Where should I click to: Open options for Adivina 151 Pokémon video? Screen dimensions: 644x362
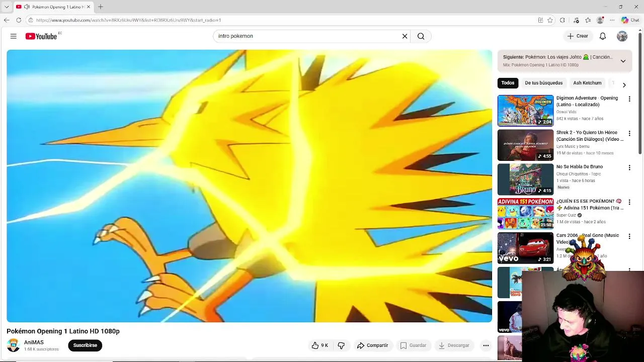click(x=629, y=202)
